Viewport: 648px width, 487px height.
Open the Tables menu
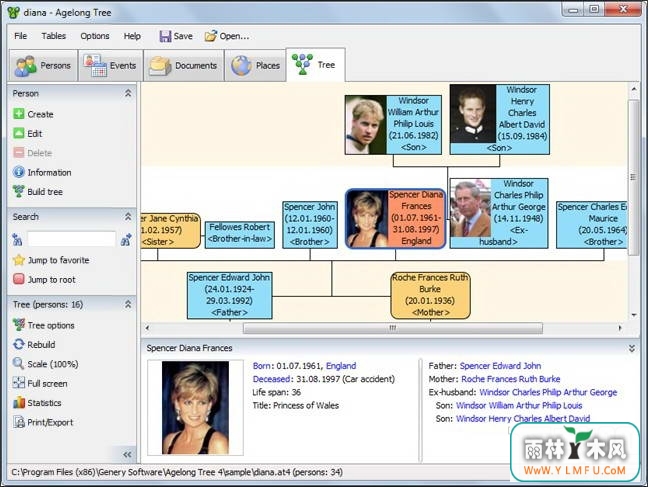[x=54, y=36]
